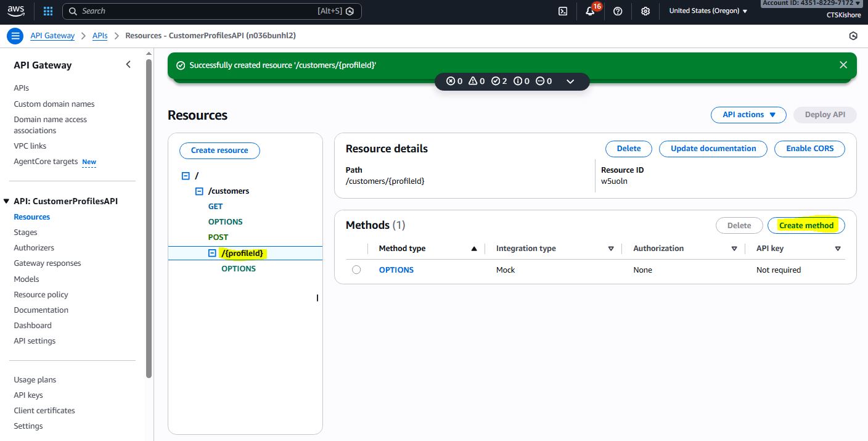
Task: Click the AWS logo home icon
Action: pyautogui.click(x=16, y=11)
